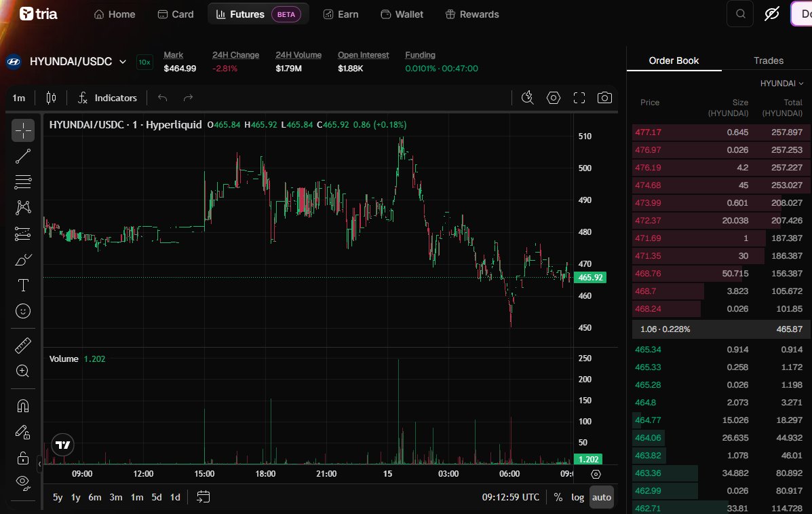Click the tria logo
812x514 pixels.
click(x=38, y=14)
